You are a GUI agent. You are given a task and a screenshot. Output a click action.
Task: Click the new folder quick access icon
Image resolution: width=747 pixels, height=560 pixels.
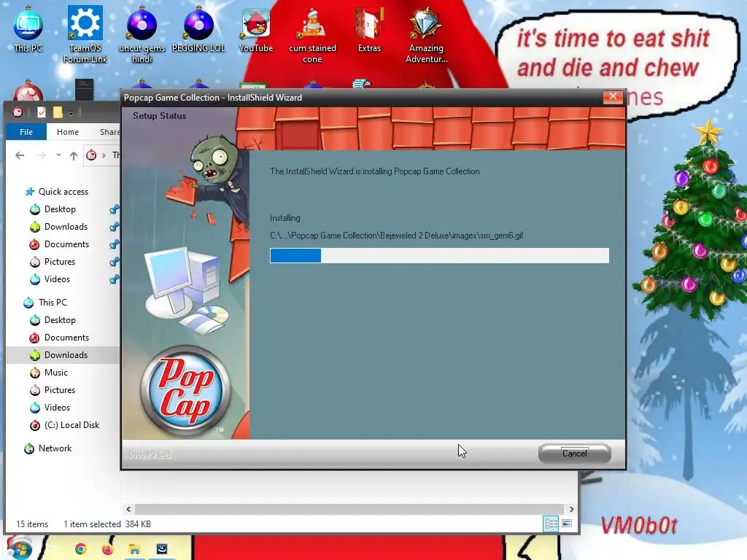pyautogui.click(x=58, y=112)
